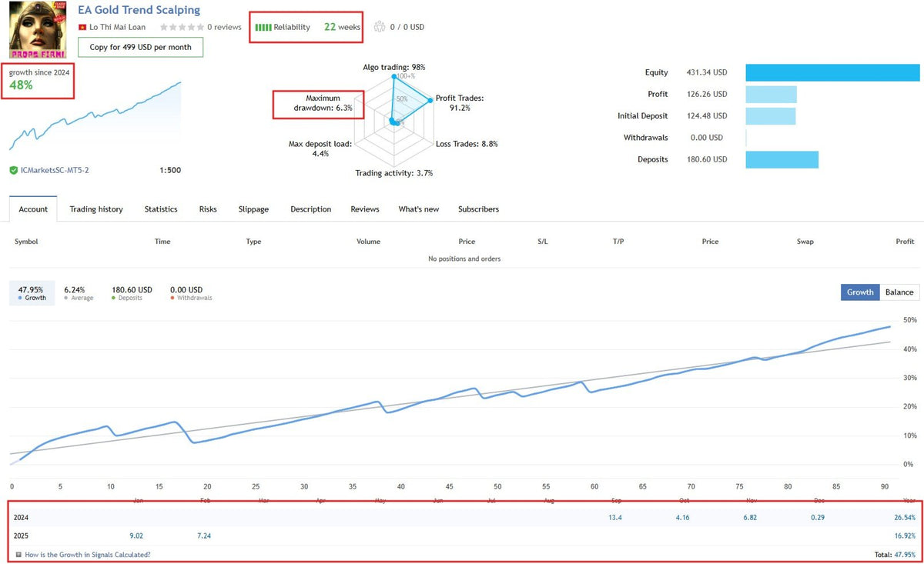The image size is (924, 564).
Task: Click the Copy for 499 USD per month button
Action: [140, 47]
